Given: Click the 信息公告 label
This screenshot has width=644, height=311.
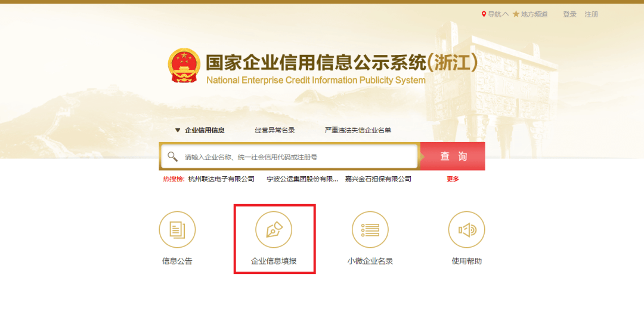Looking at the screenshot, I should point(177,261).
